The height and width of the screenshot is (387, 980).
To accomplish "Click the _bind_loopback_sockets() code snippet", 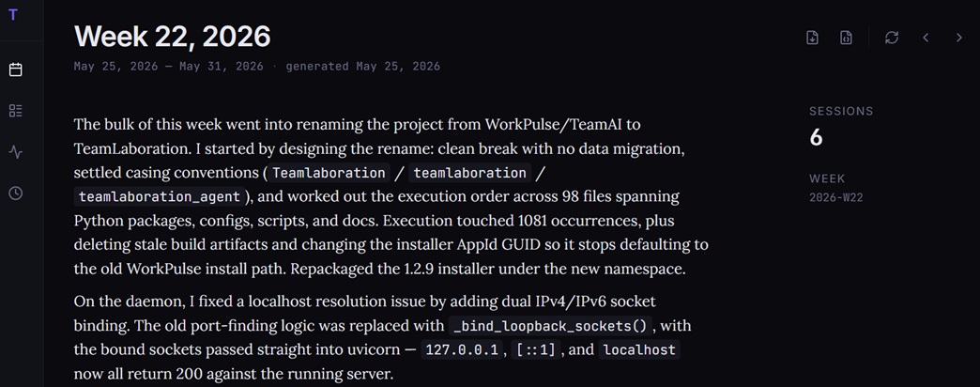I will 551,326.
